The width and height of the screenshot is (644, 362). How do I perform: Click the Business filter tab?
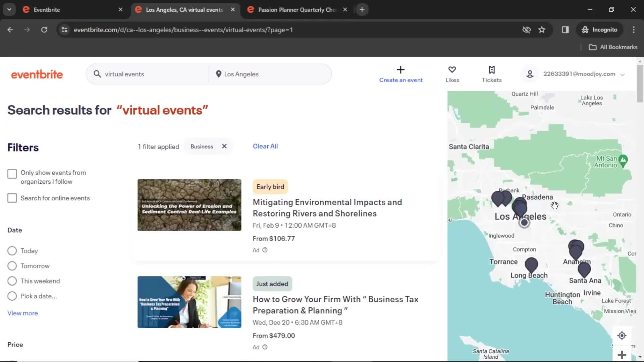[202, 146]
